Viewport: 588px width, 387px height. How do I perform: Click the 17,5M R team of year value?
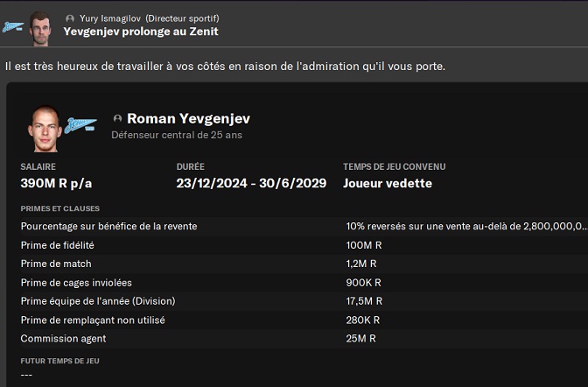pyautogui.click(x=364, y=301)
